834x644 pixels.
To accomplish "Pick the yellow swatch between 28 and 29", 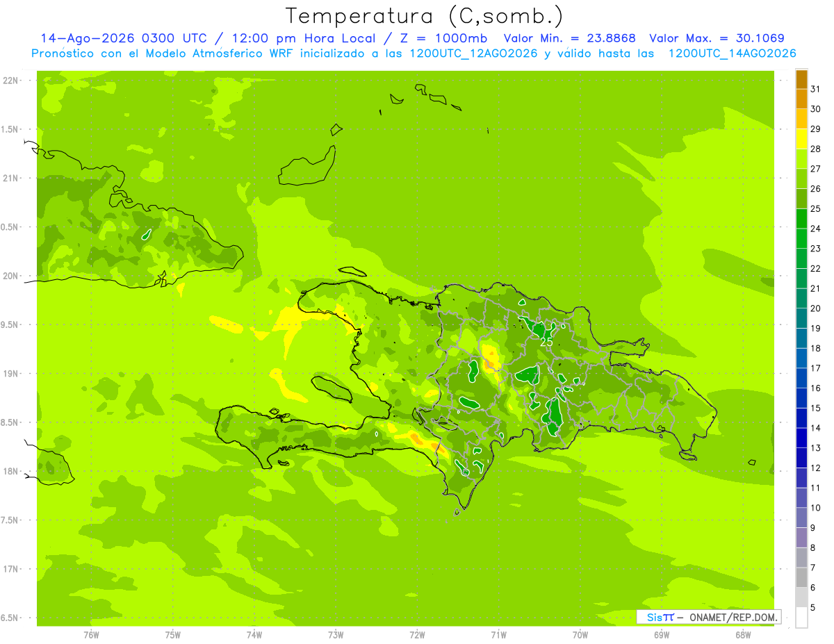I will click(x=801, y=139).
